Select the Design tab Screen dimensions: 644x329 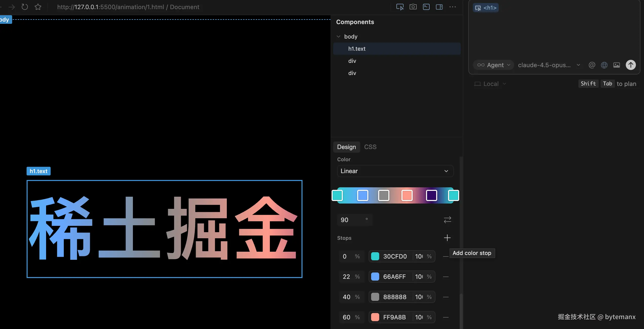point(346,147)
